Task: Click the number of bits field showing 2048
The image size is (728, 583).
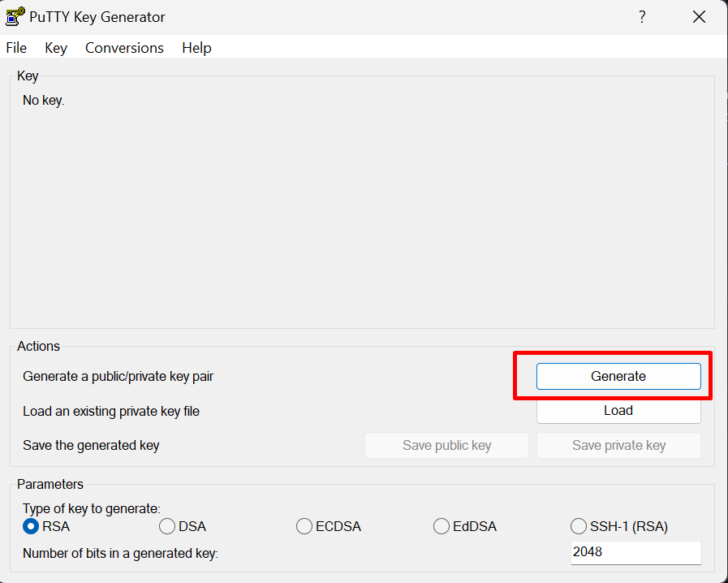Action: (x=635, y=553)
